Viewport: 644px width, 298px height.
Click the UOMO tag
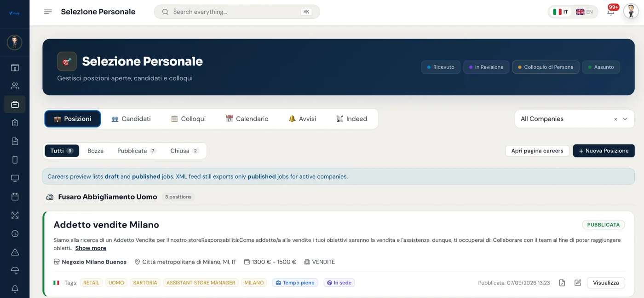[116, 283]
